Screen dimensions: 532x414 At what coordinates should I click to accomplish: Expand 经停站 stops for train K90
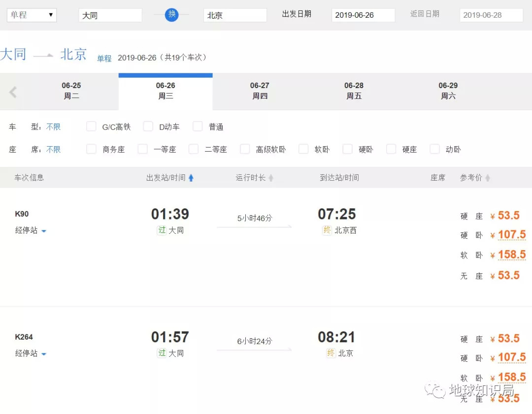31,230
